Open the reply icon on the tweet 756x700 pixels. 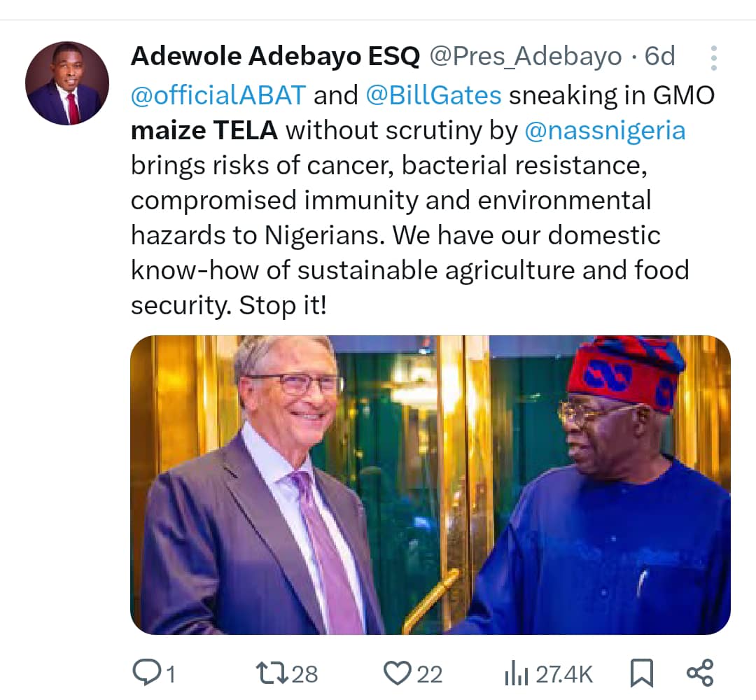pos(147,673)
